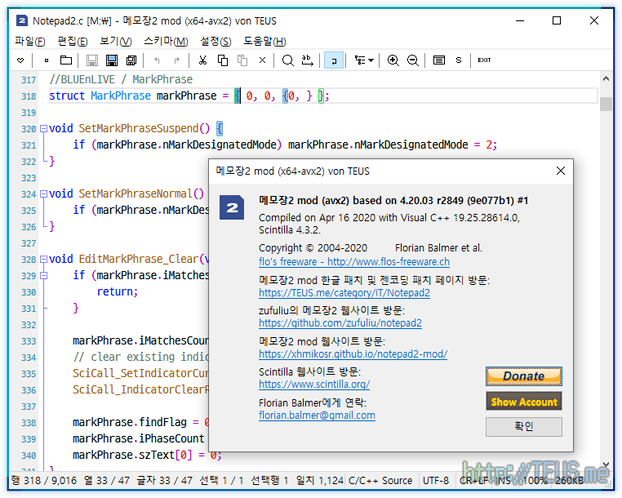The height and width of the screenshot is (498, 622).
Task: Collapse the fold marker on line 329
Action: 44,276
